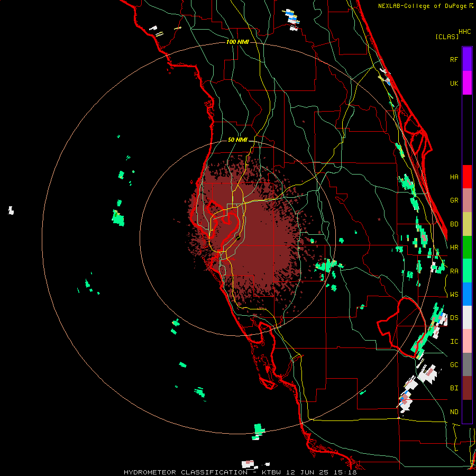Click the DS white legend swatch
The height and width of the screenshot is (476, 476).
[x=467, y=317]
